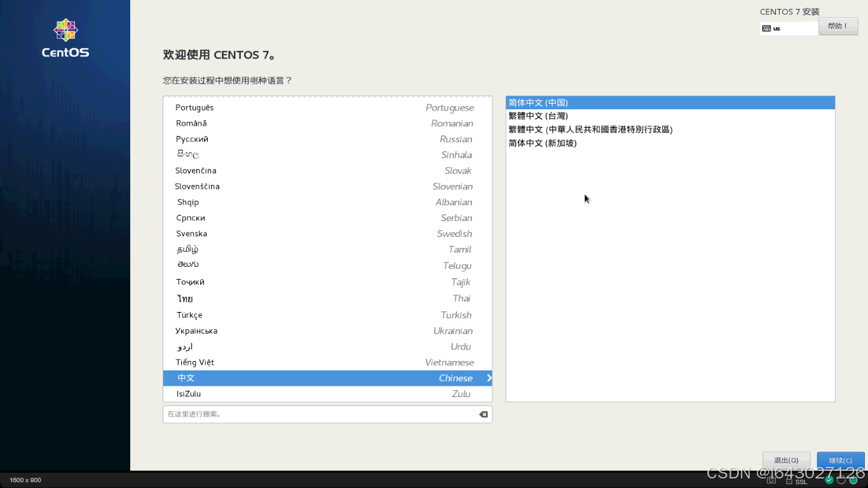Select IsiZulu language row

(327, 394)
